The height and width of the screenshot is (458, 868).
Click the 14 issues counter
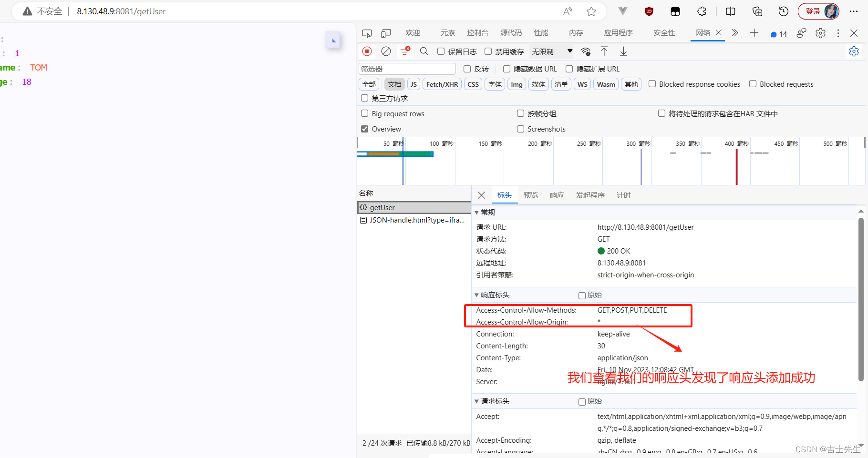point(779,34)
